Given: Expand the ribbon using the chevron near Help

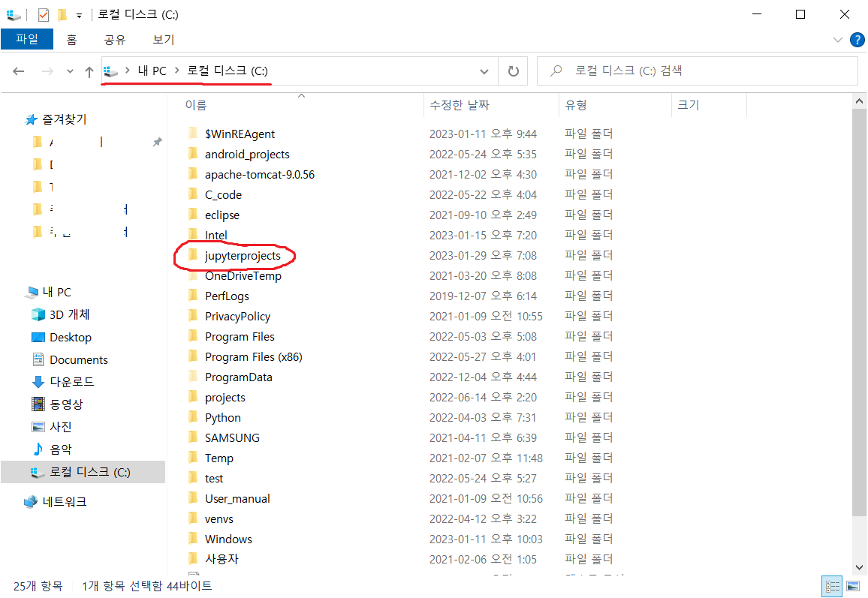Looking at the screenshot, I should pyautogui.click(x=839, y=40).
